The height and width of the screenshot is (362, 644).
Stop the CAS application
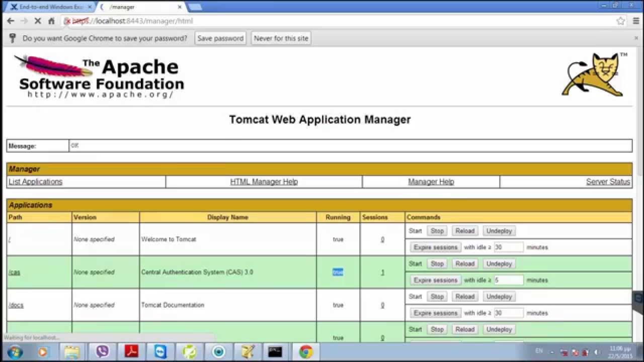pyautogui.click(x=437, y=263)
